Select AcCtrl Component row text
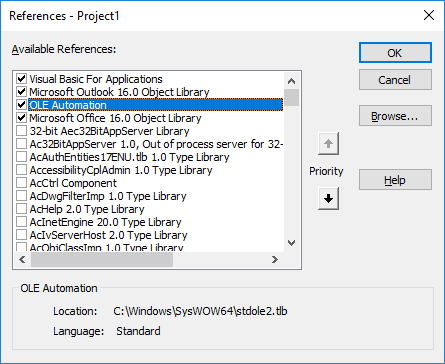This screenshot has height=364, width=445. pos(73,183)
